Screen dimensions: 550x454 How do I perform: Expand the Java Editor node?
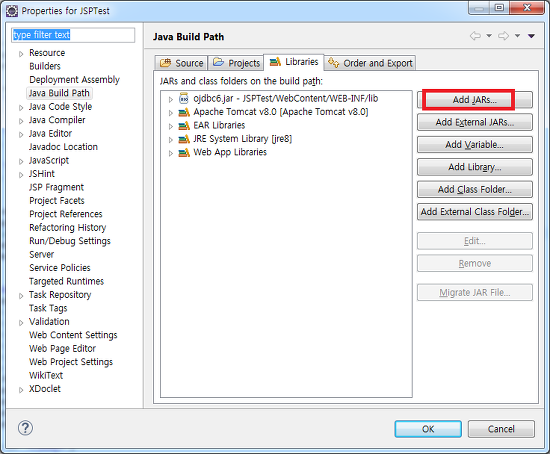coord(21,134)
